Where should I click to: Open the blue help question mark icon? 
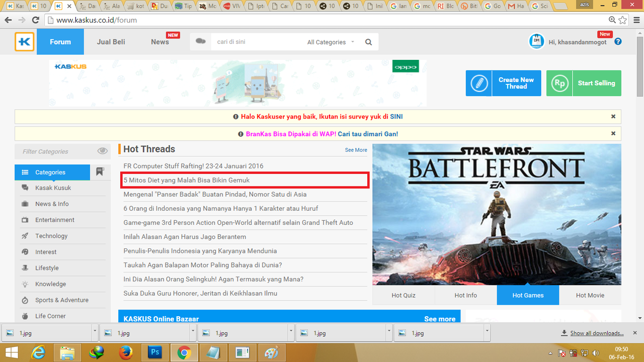pos(618,42)
